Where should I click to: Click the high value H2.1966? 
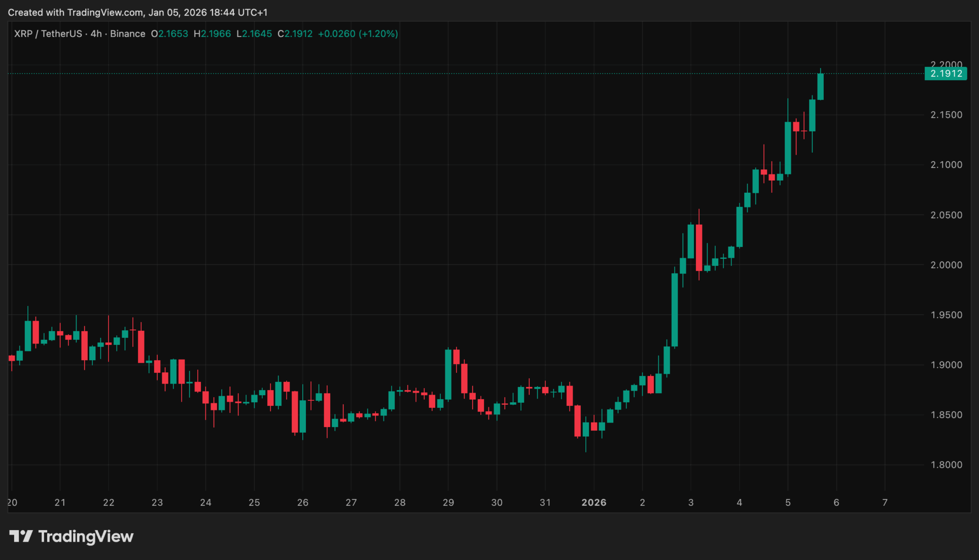(x=212, y=34)
